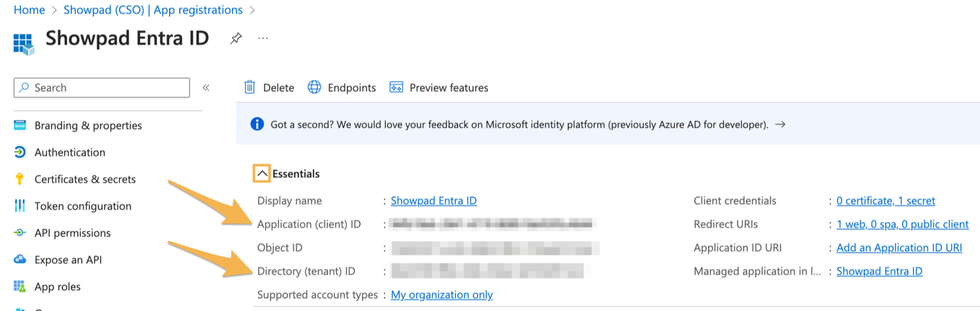The image size is (980, 311).
Task: Click the Directory (tenant) ID label
Action: point(307,271)
